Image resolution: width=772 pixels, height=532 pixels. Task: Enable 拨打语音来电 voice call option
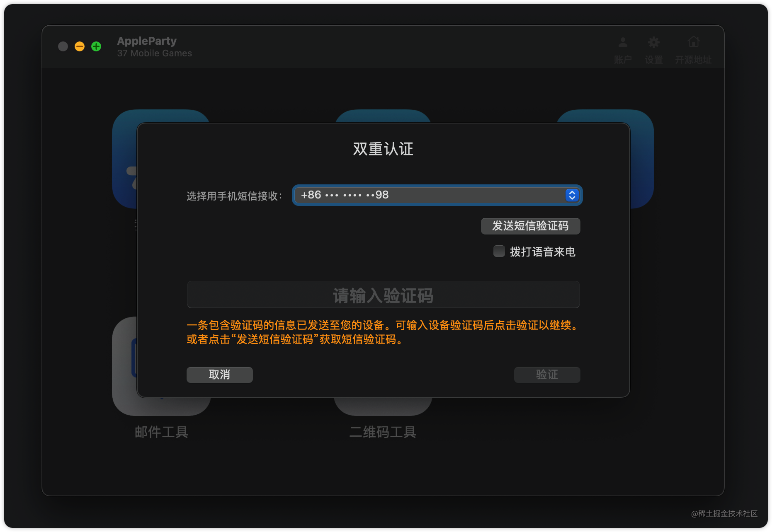pos(499,251)
